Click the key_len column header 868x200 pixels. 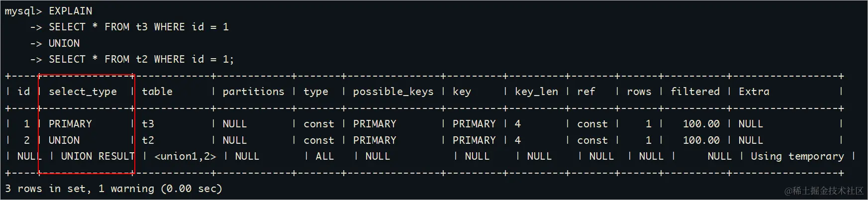[536, 92]
